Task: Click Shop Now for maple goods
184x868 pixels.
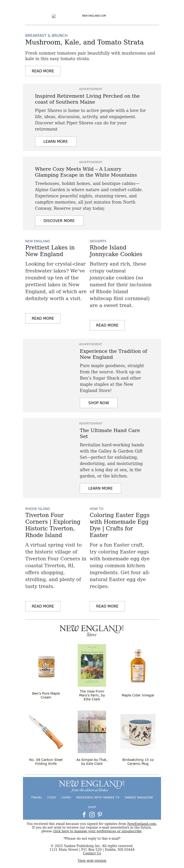Action: pyautogui.click(x=99, y=403)
